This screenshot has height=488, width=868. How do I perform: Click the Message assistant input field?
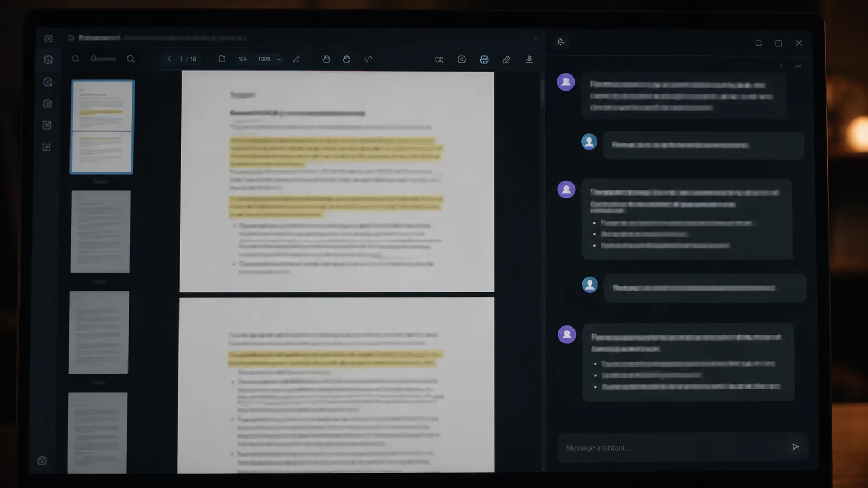pos(673,448)
